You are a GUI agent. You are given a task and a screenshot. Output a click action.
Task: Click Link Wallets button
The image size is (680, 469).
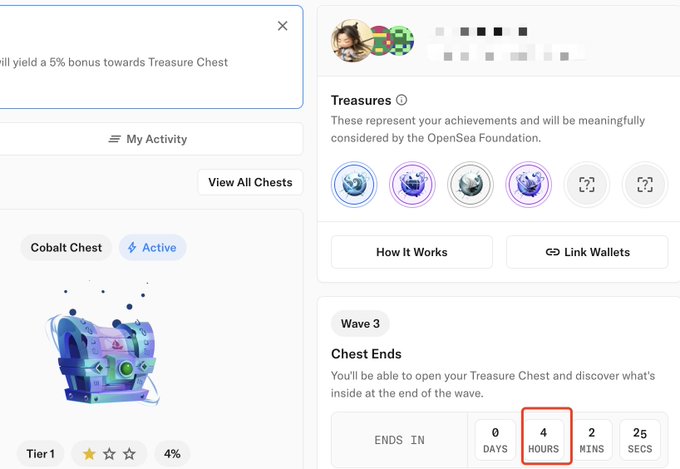(x=587, y=252)
